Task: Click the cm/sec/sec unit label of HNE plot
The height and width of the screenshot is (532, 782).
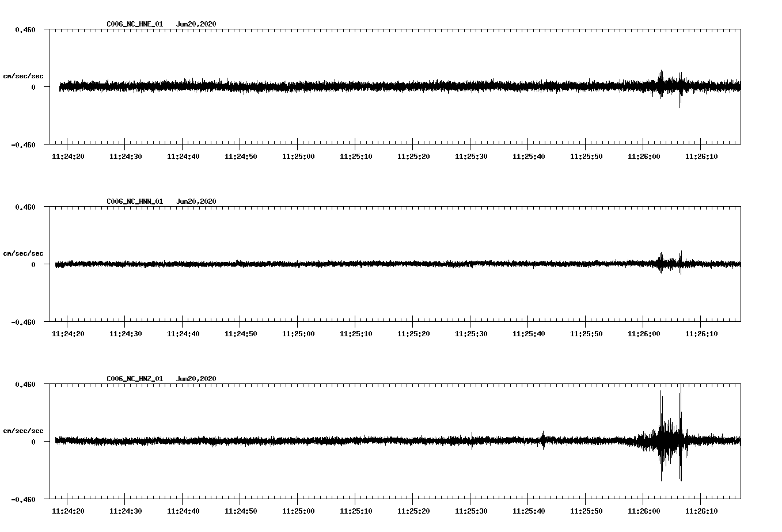Action: (24, 76)
